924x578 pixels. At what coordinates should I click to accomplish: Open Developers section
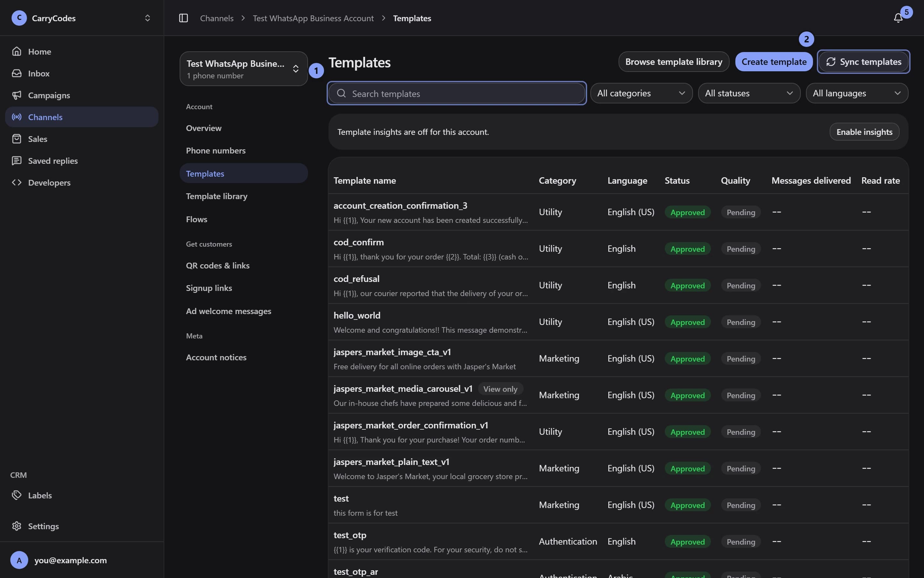coord(82,182)
